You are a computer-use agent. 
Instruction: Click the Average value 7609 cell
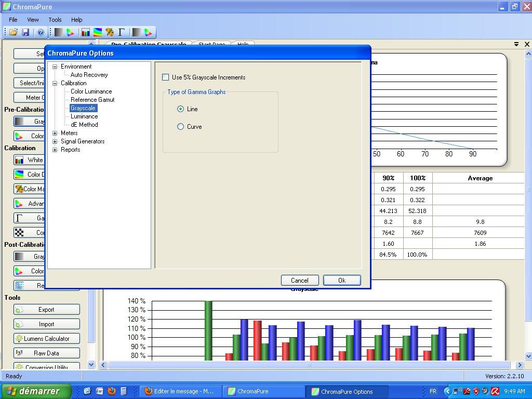(480, 233)
